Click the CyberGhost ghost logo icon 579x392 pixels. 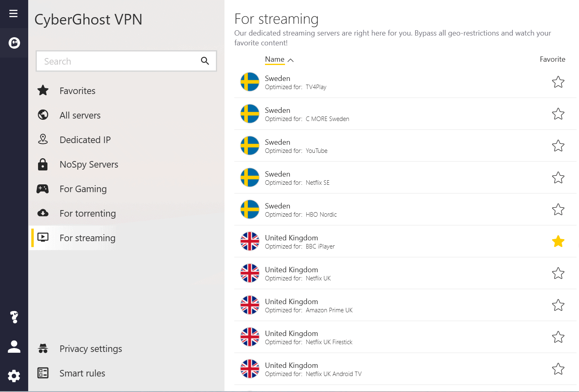pos(14,43)
